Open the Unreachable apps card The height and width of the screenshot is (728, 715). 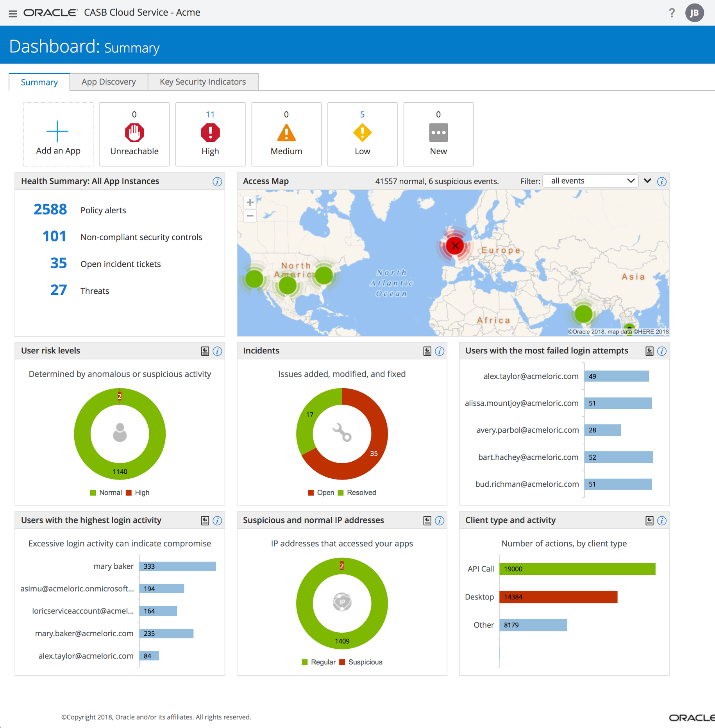tap(134, 134)
